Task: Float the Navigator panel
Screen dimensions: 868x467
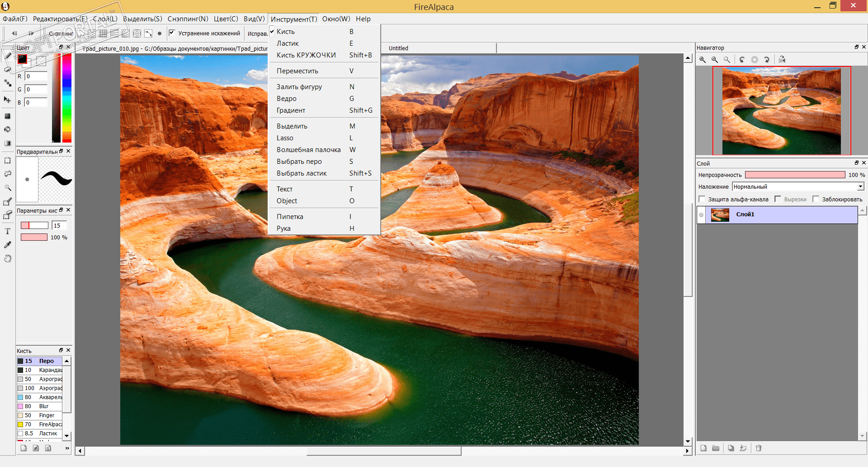Action: pos(856,47)
